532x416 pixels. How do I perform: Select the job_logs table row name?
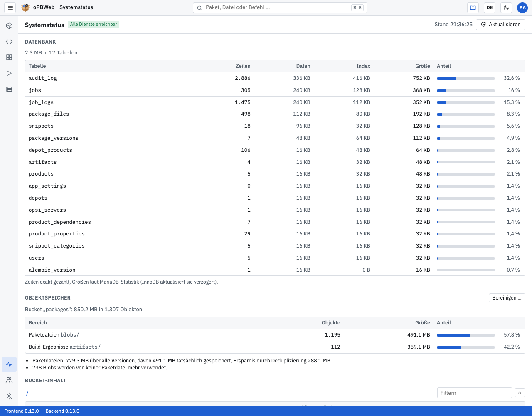(41, 102)
